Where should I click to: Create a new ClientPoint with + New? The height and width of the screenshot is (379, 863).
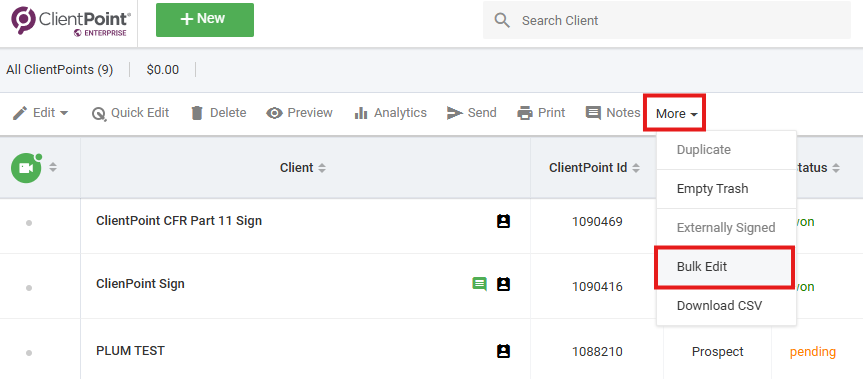pyautogui.click(x=205, y=20)
